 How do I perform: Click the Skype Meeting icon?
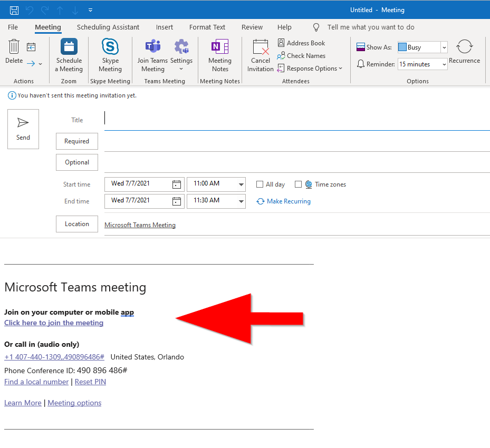[x=110, y=46]
